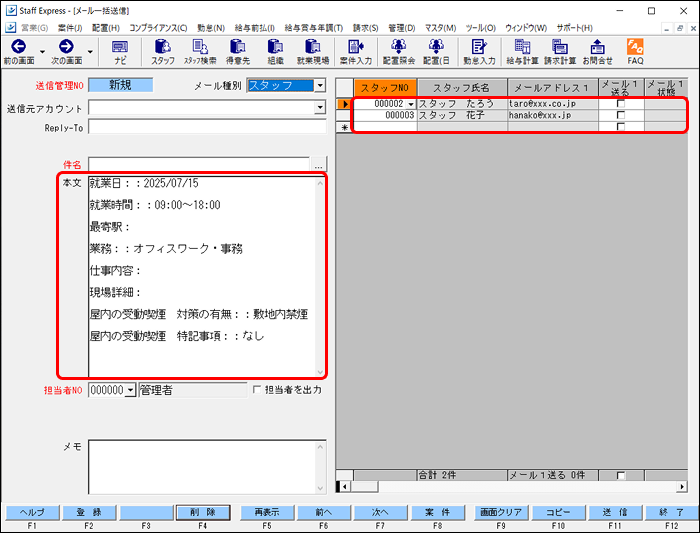Viewport: 700px width, 533px height.
Task: Enable 担当者を出力 checkbox
Action: tap(257, 390)
